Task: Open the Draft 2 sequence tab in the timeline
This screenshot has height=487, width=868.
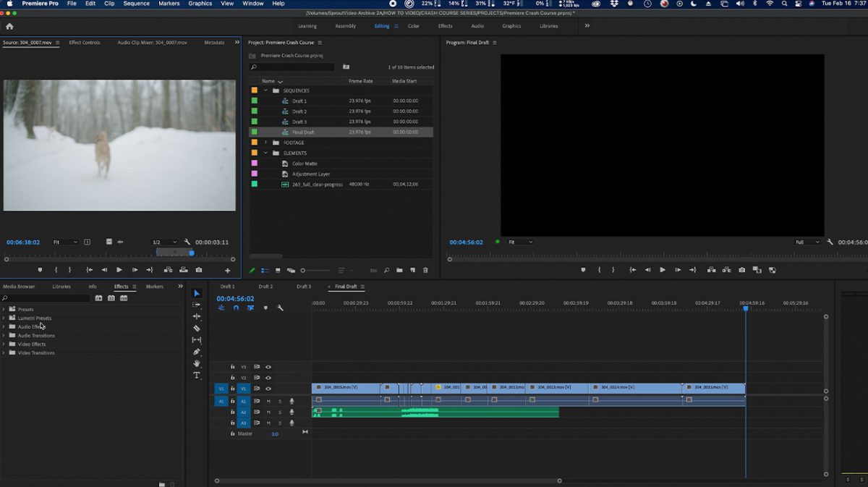Action: tap(265, 287)
